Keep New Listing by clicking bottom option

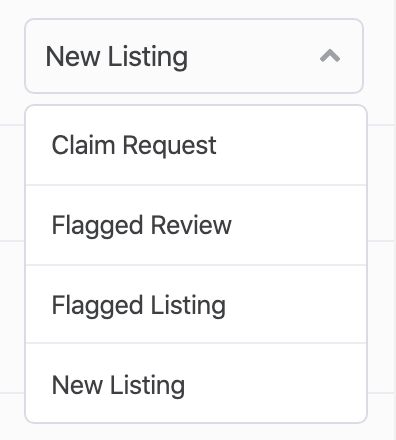point(196,383)
